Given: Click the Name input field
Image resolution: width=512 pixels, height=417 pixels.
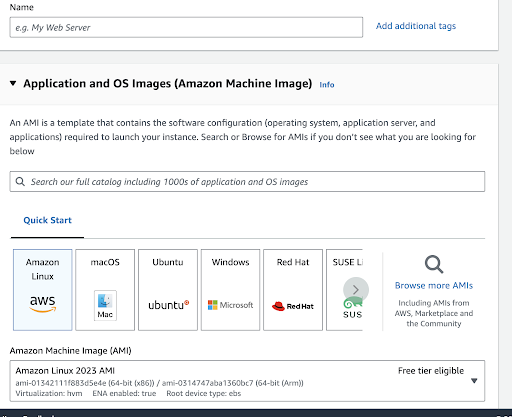Looking at the screenshot, I should (x=186, y=27).
